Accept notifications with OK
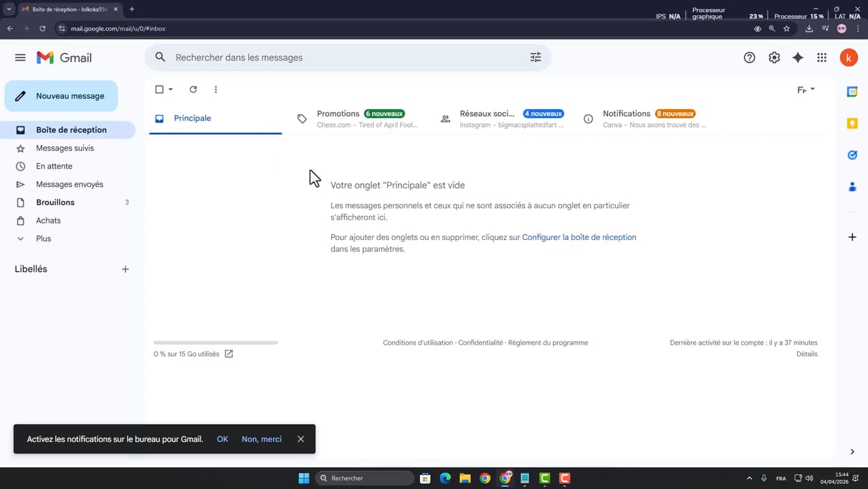This screenshot has height=489, width=868. [222, 439]
